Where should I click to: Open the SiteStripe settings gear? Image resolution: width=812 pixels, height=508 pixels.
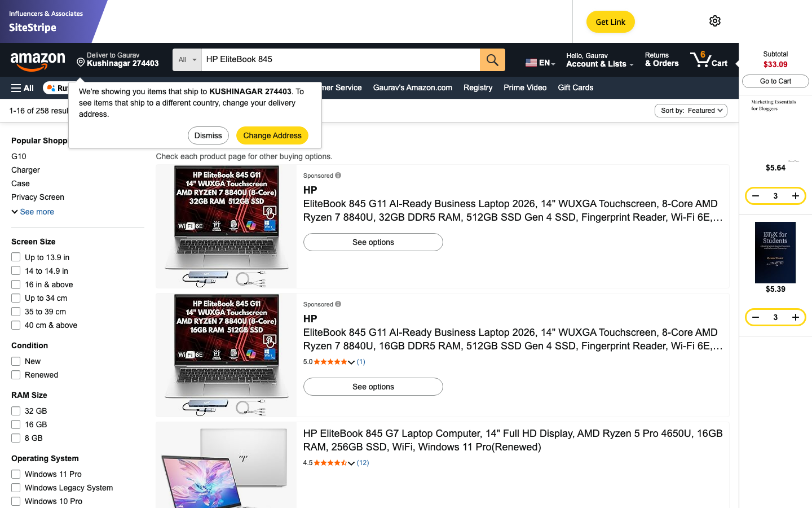click(715, 21)
